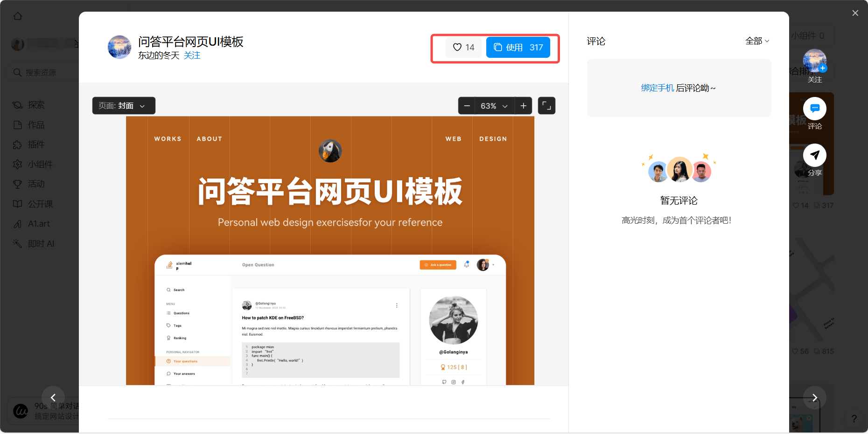Click the 绑定手机 link

click(x=658, y=88)
